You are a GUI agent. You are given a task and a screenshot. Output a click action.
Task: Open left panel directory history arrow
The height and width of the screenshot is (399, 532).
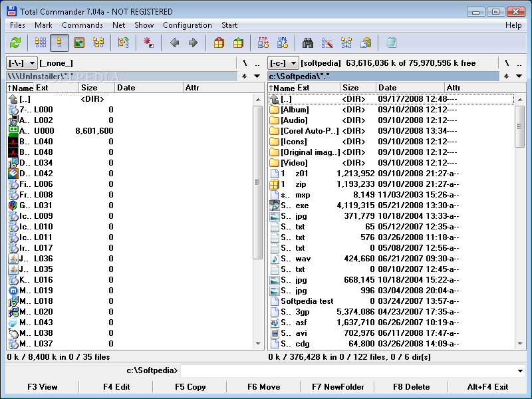pyautogui.click(x=257, y=76)
